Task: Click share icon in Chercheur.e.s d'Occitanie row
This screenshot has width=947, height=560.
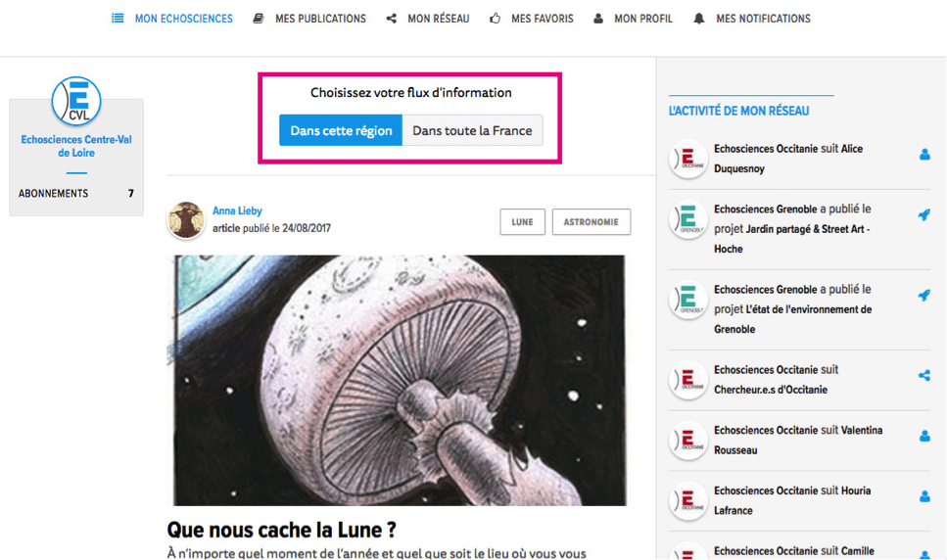Action: (x=924, y=375)
